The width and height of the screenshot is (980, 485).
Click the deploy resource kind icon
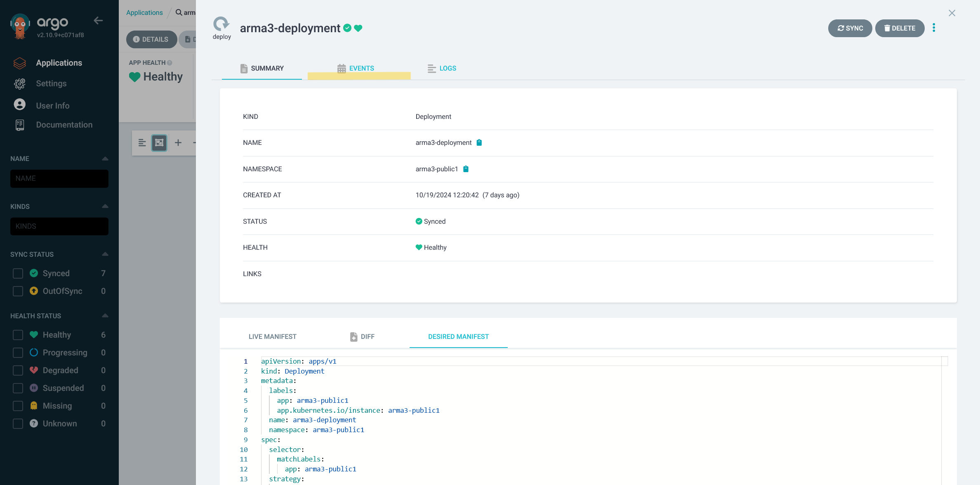[221, 24]
